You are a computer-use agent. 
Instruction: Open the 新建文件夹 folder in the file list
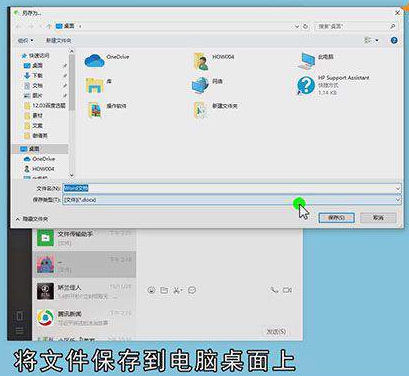(215, 110)
